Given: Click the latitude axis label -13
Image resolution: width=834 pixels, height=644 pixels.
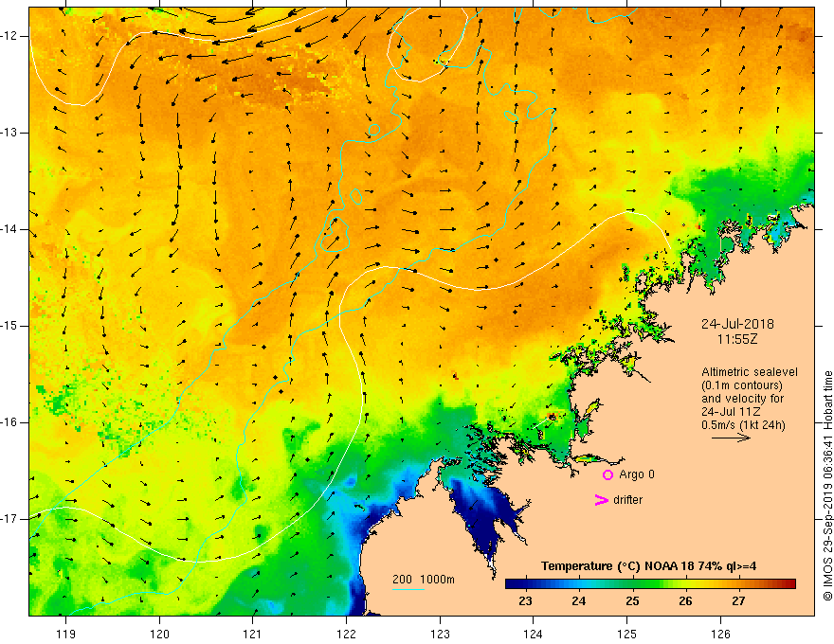Looking at the screenshot, I should (10, 133).
